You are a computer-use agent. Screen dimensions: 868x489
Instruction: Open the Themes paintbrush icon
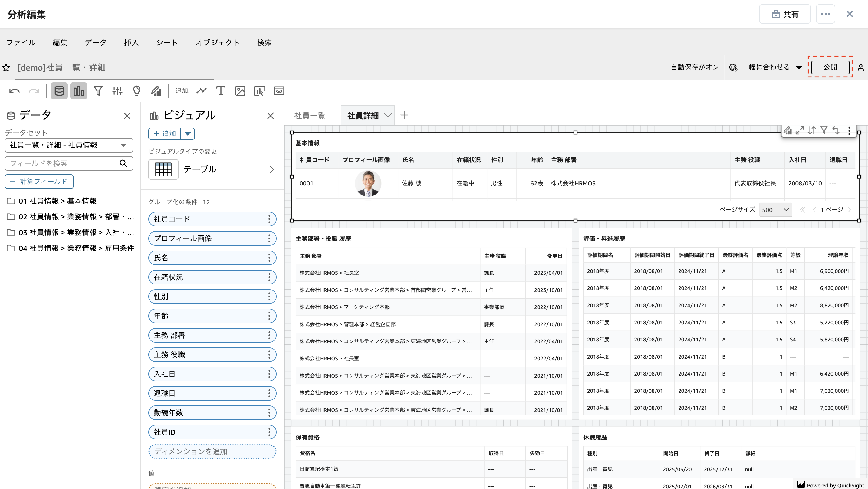tap(156, 91)
